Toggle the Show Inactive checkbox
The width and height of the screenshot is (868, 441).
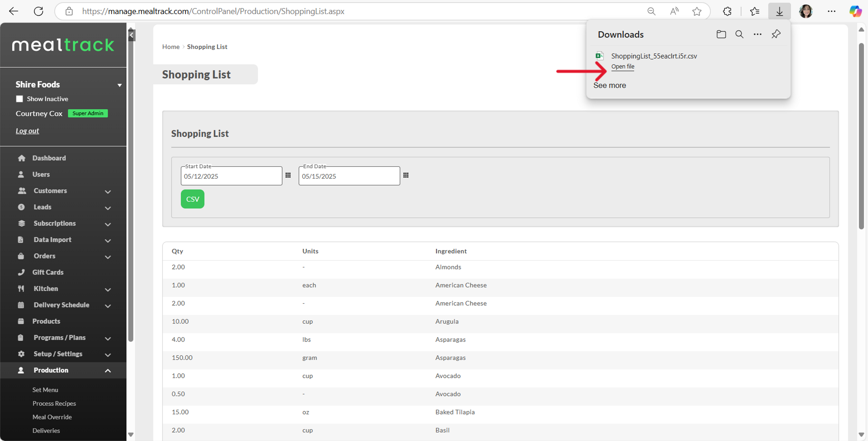tap(20, 99)
